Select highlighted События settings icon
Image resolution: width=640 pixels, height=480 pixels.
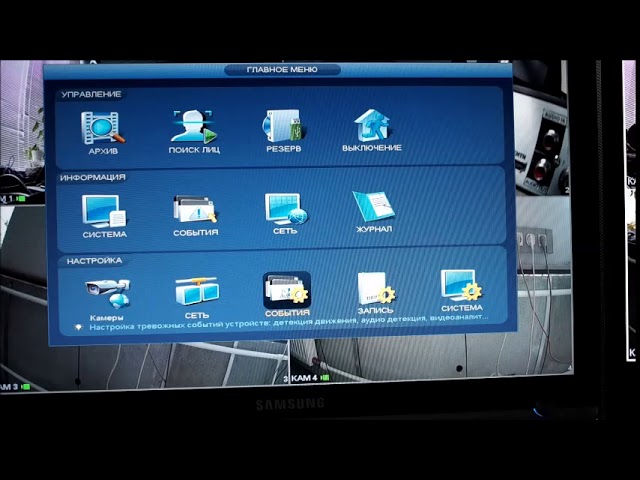pos(286,292)
